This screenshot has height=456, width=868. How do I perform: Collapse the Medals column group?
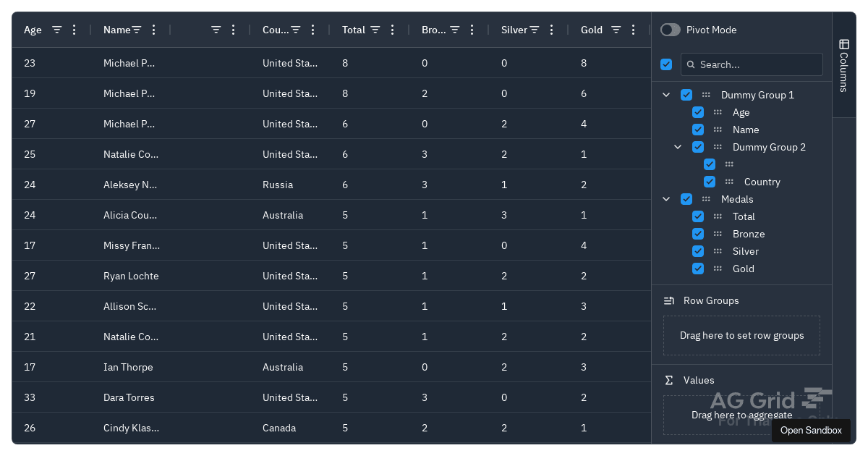[666, 199]
